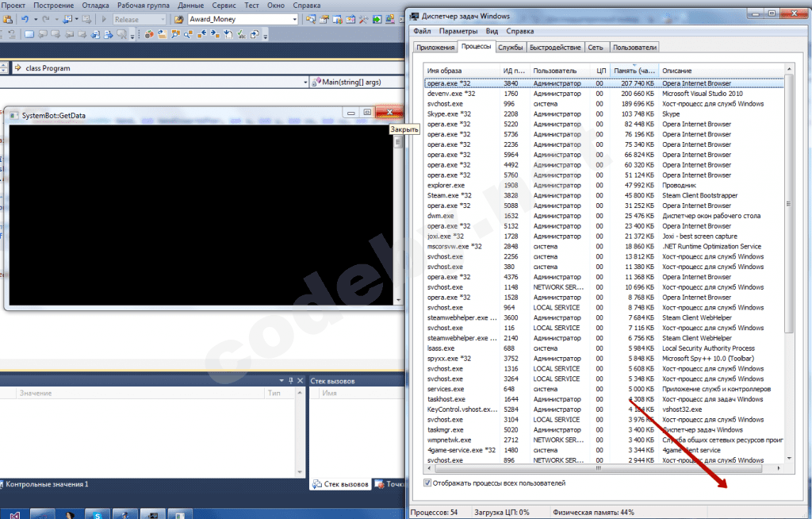The width and height of the screenshot is (812, 519).
Task: Open Файл menu in Task Manager
Action: (422, 31)
